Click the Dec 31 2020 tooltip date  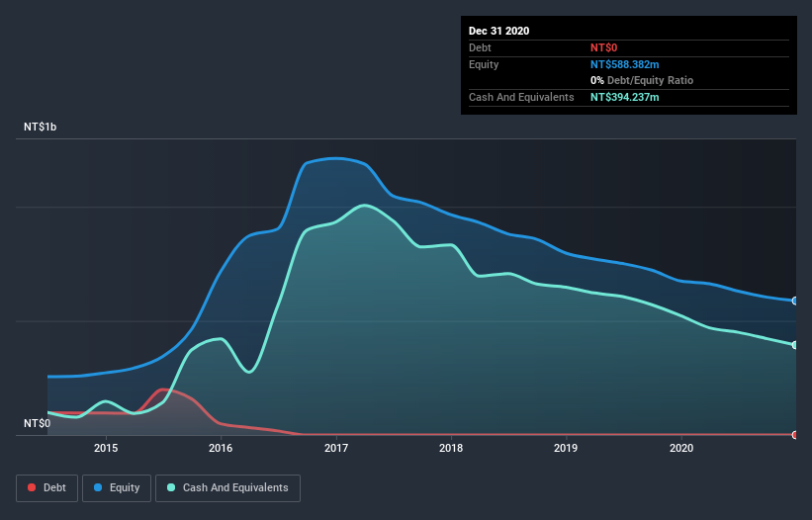pos(498,31)
